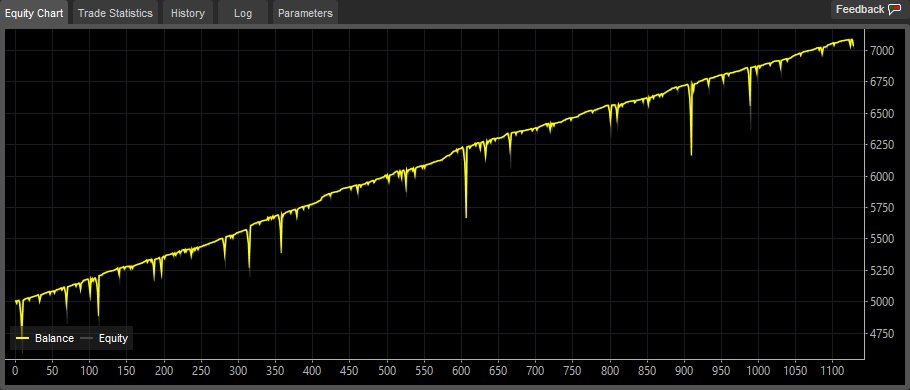This screenshot has width=910, height=390.
Task: Open the Parameters tab
Action: tap(305, 13)
